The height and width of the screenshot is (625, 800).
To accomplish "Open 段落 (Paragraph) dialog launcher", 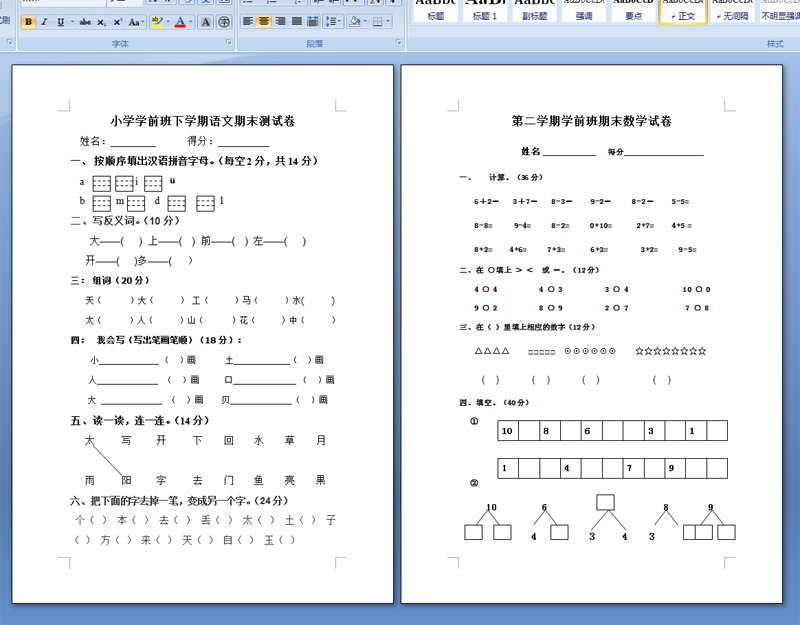I will [x=398, y=42].
